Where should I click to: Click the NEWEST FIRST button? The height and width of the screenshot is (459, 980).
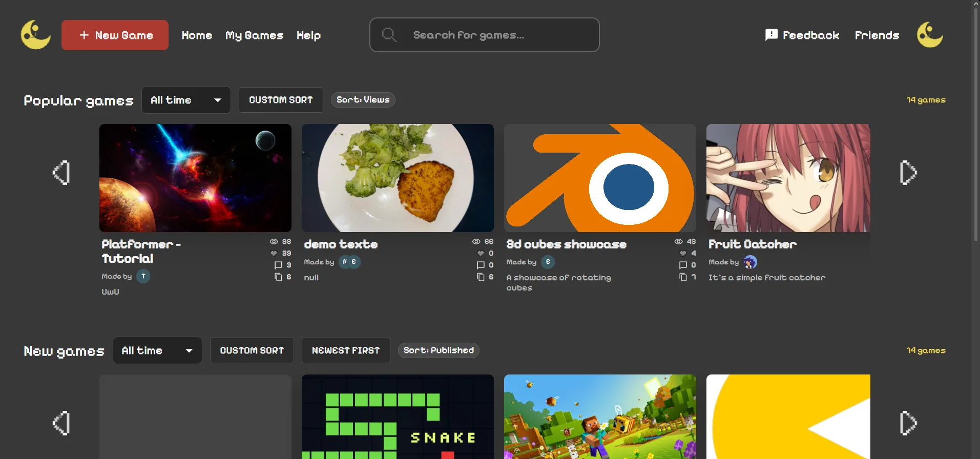(346, 350)
